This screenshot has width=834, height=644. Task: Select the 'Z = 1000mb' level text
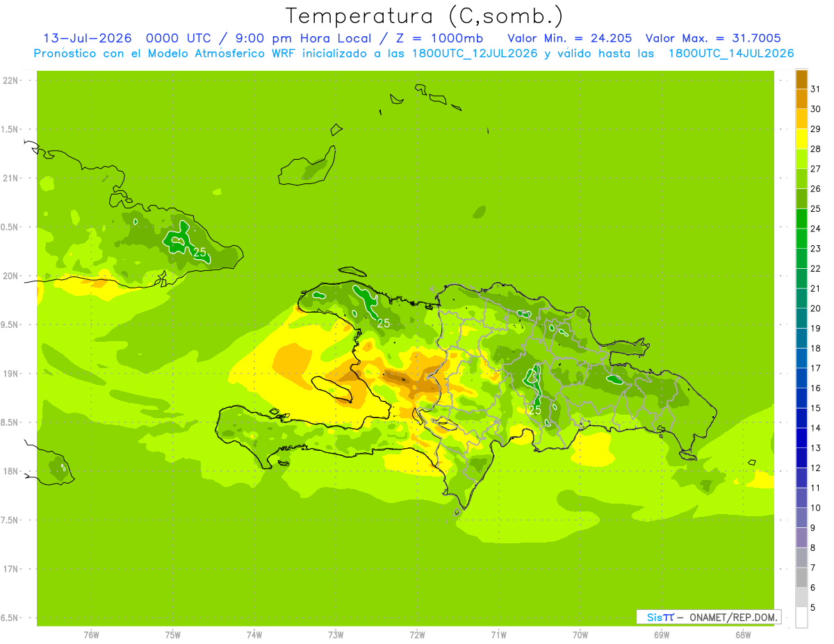pos(439,38)
